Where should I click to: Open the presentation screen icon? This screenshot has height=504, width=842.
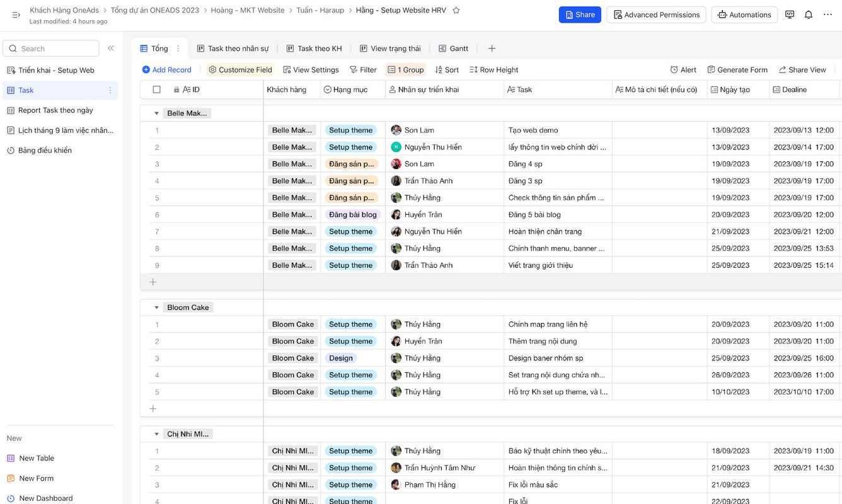[790, 14]
